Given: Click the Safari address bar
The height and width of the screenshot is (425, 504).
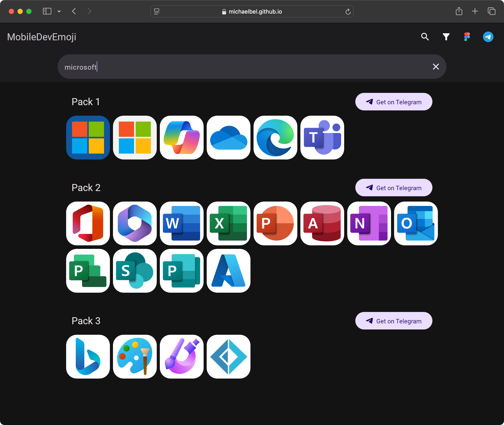Looking at the screenshot, I should (x=252, y=12).
